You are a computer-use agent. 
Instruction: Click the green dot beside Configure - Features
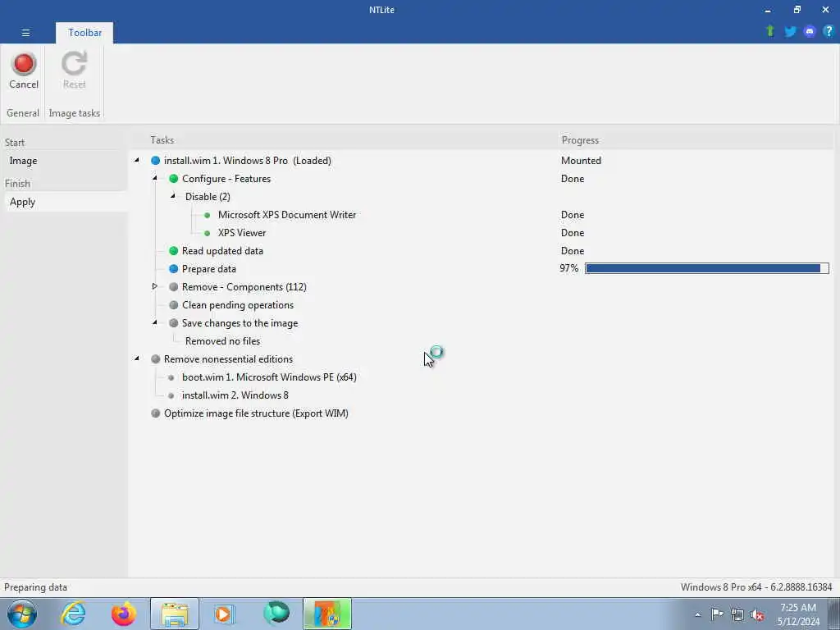click(x=174, y=179)
